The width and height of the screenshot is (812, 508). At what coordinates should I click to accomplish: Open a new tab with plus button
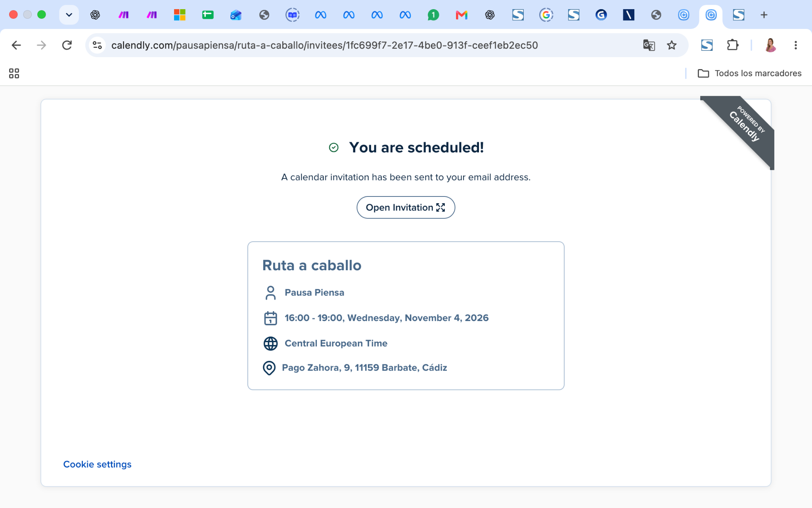pos(764,15)
